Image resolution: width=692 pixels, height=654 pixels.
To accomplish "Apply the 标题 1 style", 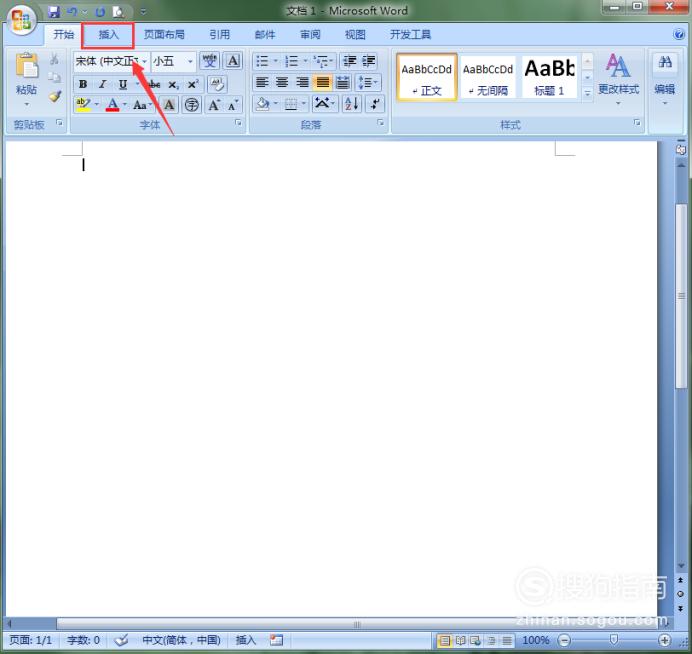I will tap(549, 78).
